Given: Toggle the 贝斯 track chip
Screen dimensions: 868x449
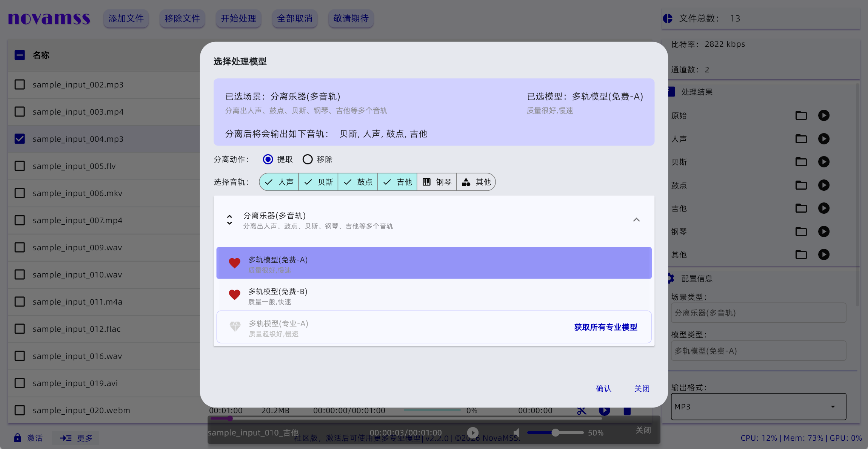Looking at the screenshot, I should pos(318,182).
